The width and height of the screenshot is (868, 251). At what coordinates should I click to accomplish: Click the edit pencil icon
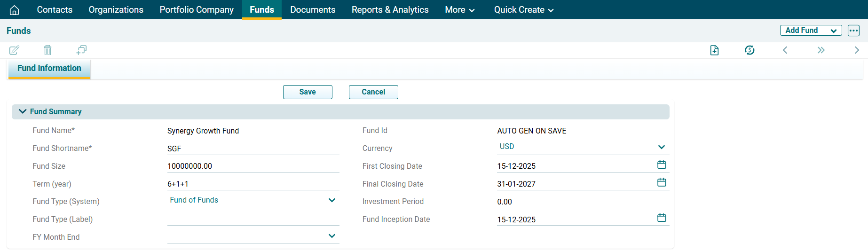point(15,50)
